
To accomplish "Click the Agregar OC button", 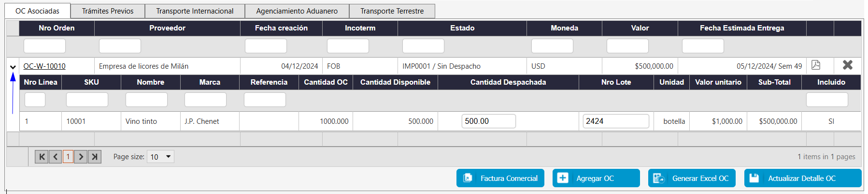I will coord(596,178).
